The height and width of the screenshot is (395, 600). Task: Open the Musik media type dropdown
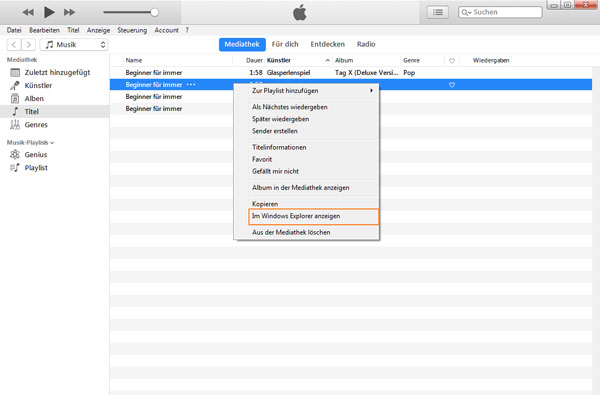pos(74,44)
